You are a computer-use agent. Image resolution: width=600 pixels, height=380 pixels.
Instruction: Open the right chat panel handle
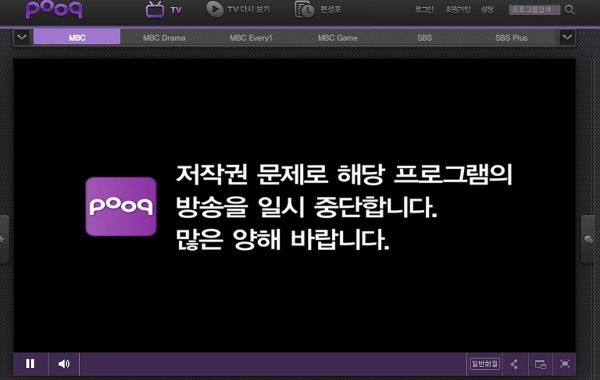pyautogui.click(x=588, y=239)
